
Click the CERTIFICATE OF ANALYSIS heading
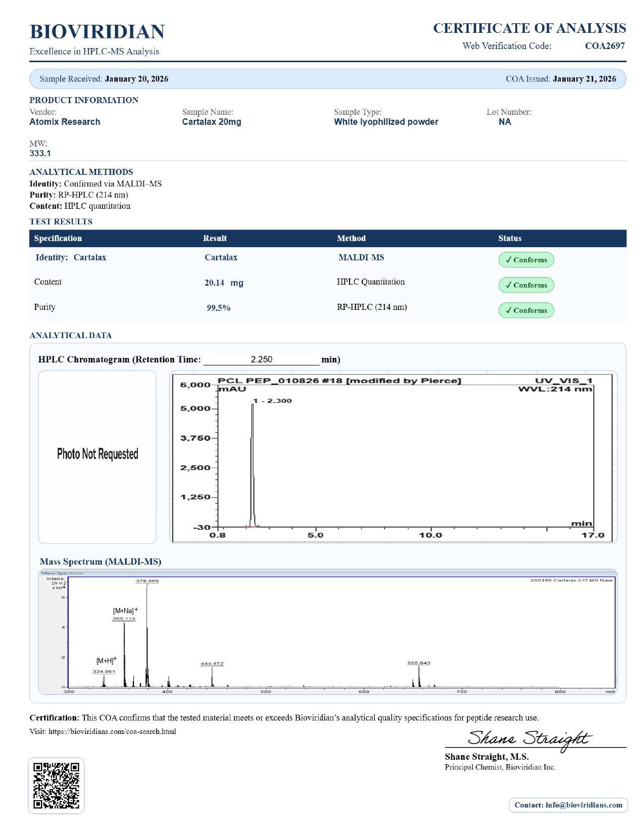[x=529, y=28]
